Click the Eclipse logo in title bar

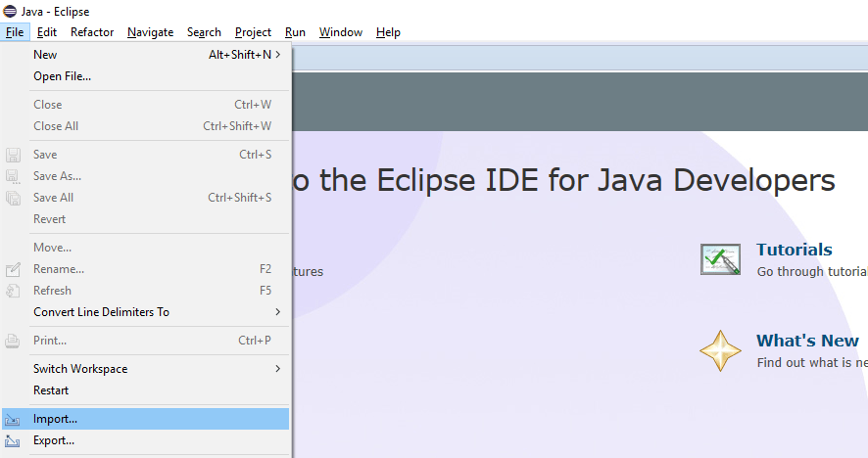tap(10, 11)
